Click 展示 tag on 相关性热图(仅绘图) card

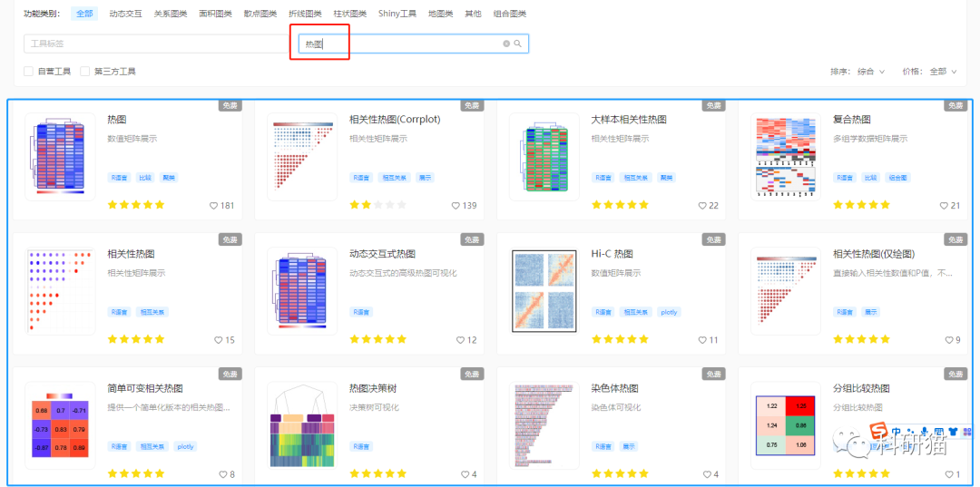pos(871,312)
